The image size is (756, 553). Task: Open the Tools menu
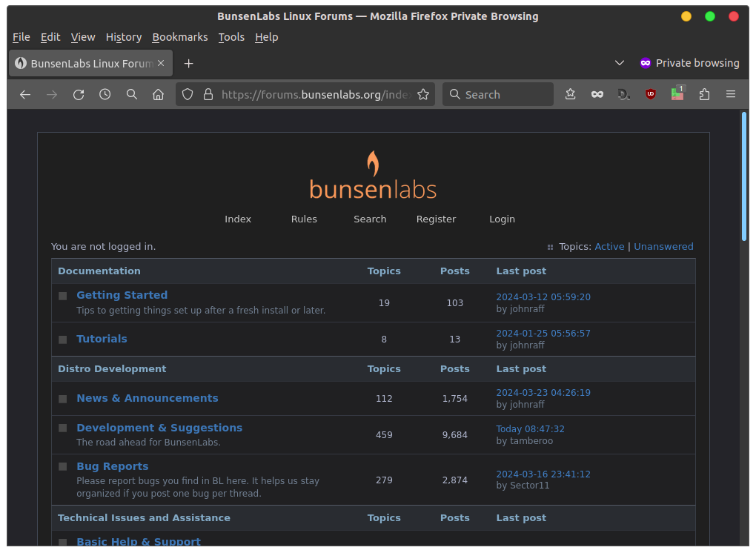click(231, 37)
